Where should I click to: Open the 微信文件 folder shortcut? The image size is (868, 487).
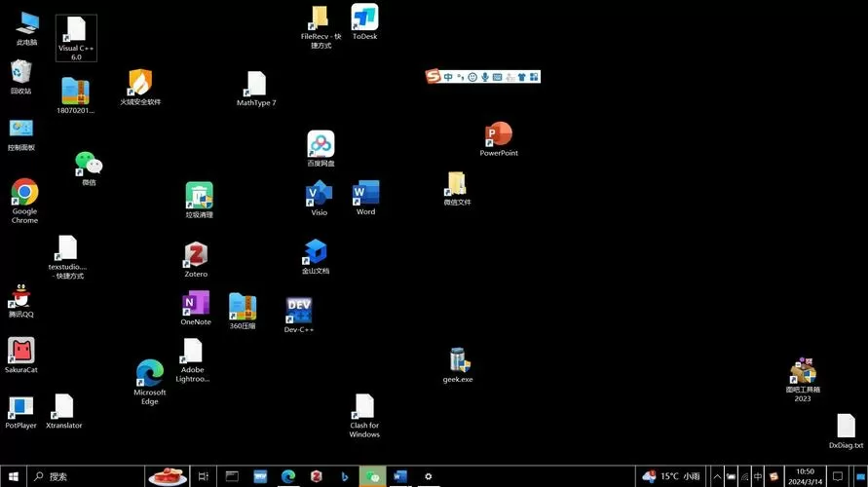(x=457, y=189)
